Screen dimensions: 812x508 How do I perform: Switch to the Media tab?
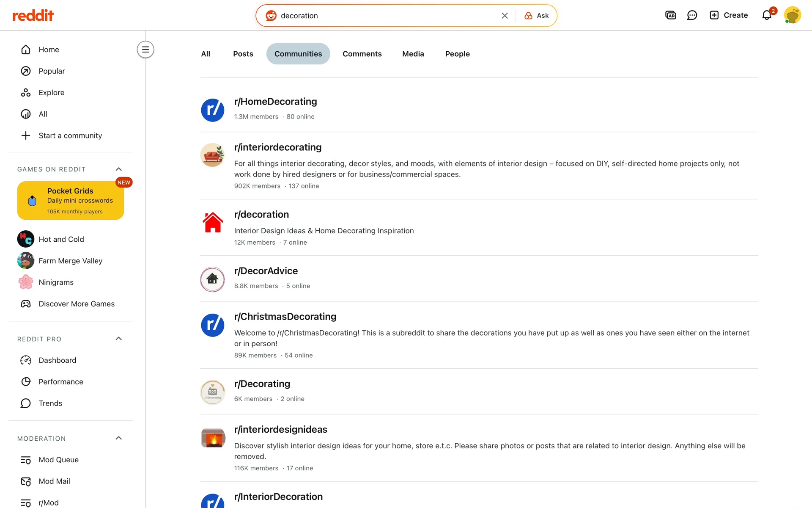(x=413, y=54)
